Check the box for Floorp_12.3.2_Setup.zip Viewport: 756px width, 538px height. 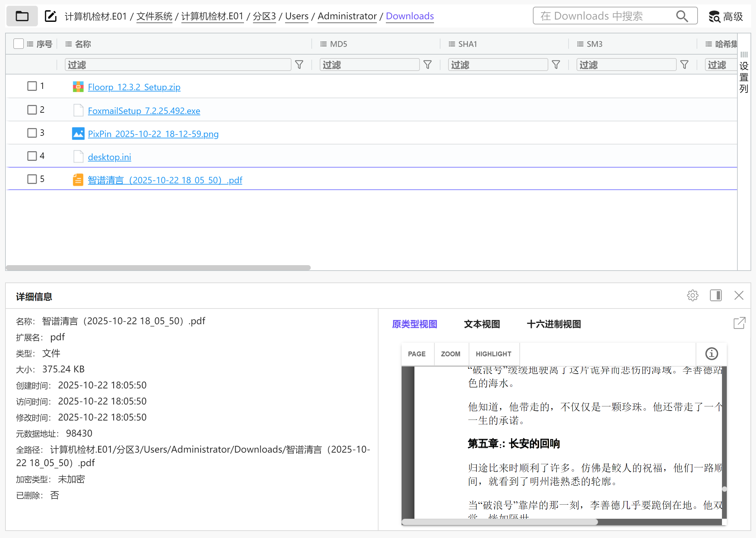coord(32,86)
